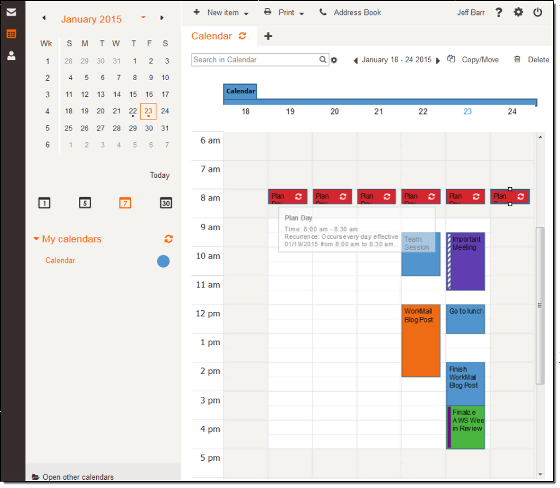Select Calendar in My calendars list

point(60,260)
